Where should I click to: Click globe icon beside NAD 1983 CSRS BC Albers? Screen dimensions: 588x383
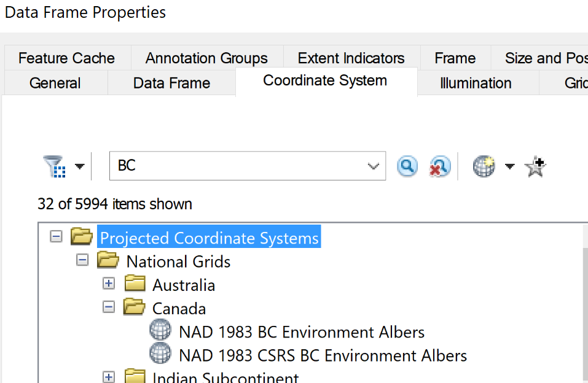click(160, 355)
